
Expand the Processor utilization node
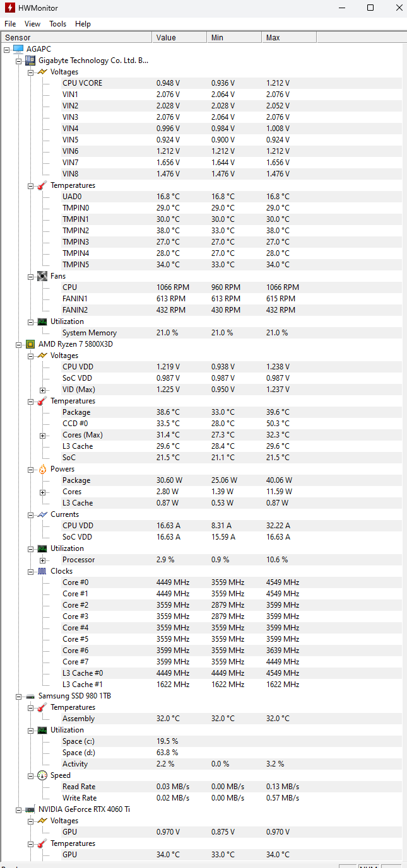43,560
